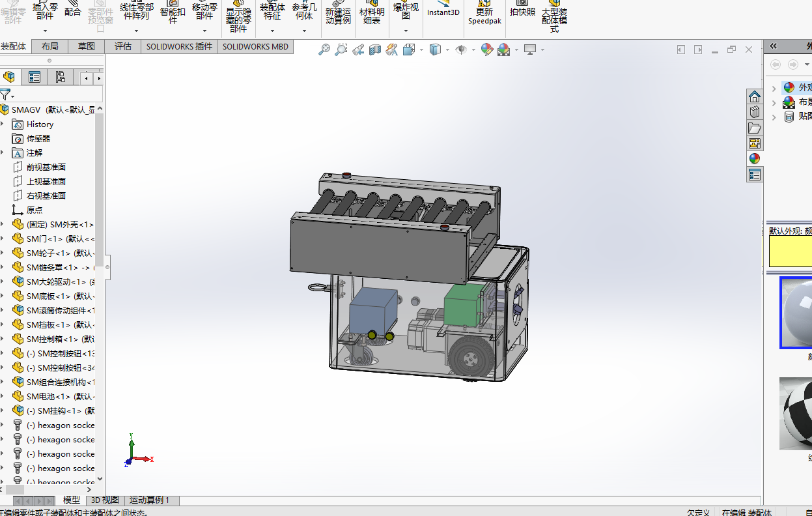Switch to 评估 Evaluate tab
The height and width of the screenshot is (516, 812).
click(123, 46)
